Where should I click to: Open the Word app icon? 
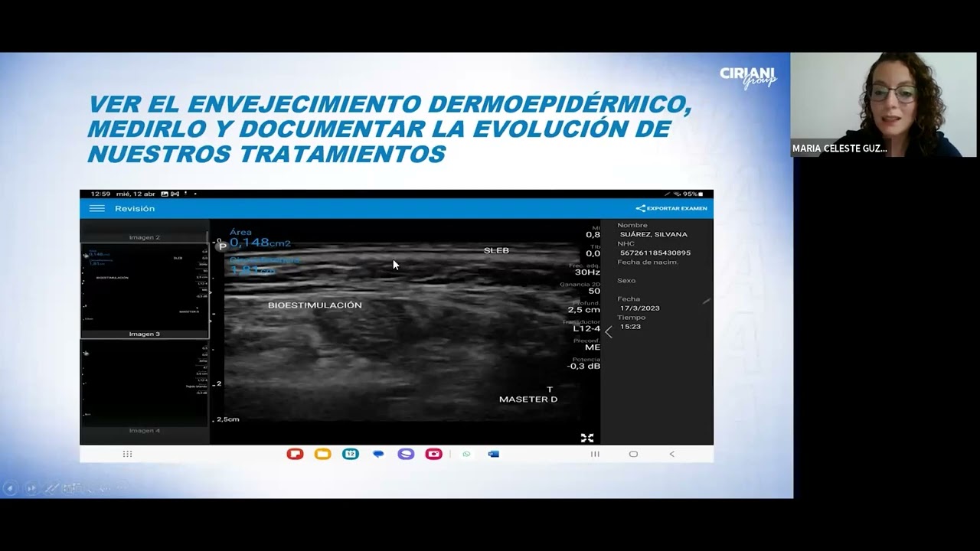494,454
